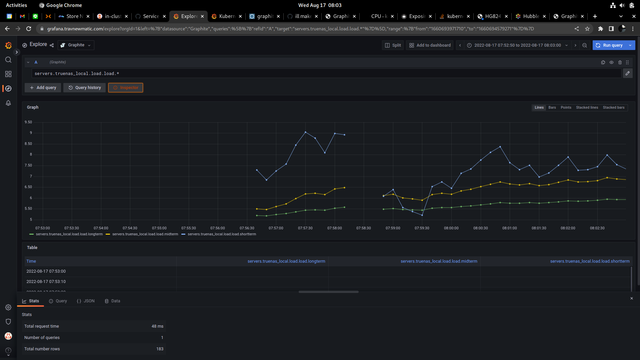Switch graph style to Points
Viewport: 640px width, 360px height.
tap(566, 107)
